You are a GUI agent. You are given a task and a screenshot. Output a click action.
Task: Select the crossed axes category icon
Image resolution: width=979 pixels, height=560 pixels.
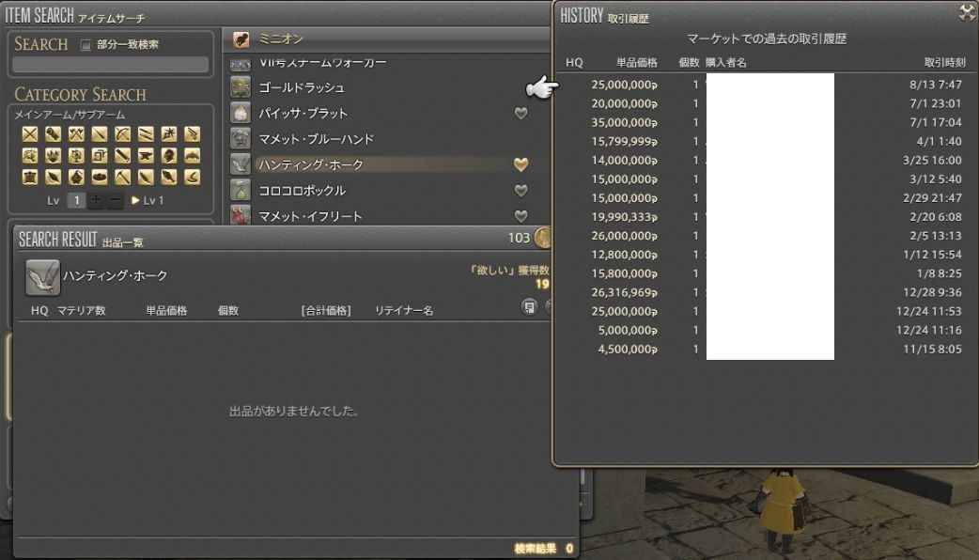tap(76, 134)
